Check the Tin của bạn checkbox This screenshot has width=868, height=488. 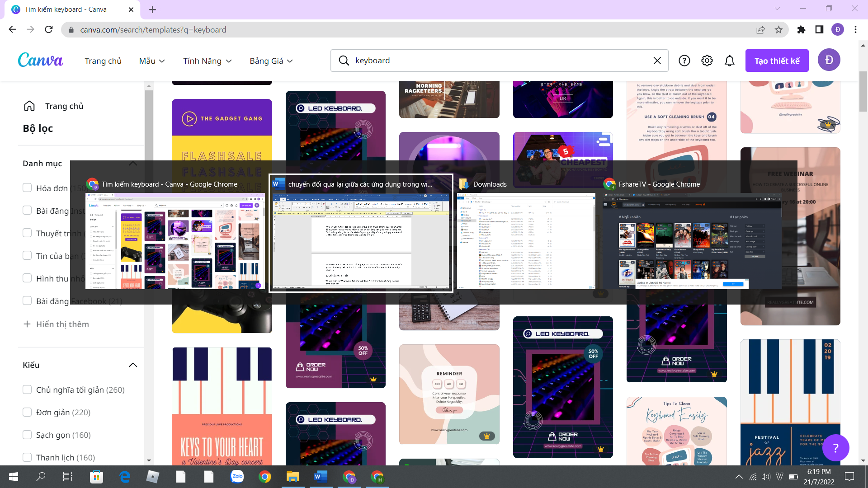tap(27, 255)
